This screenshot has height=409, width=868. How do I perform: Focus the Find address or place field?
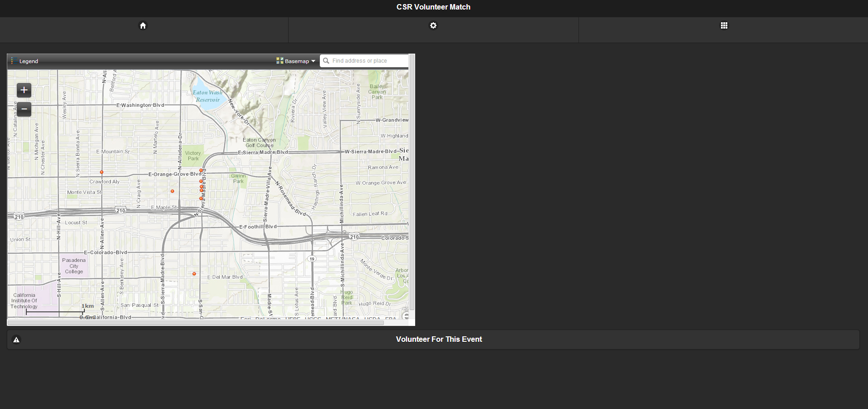pos(364,61)
